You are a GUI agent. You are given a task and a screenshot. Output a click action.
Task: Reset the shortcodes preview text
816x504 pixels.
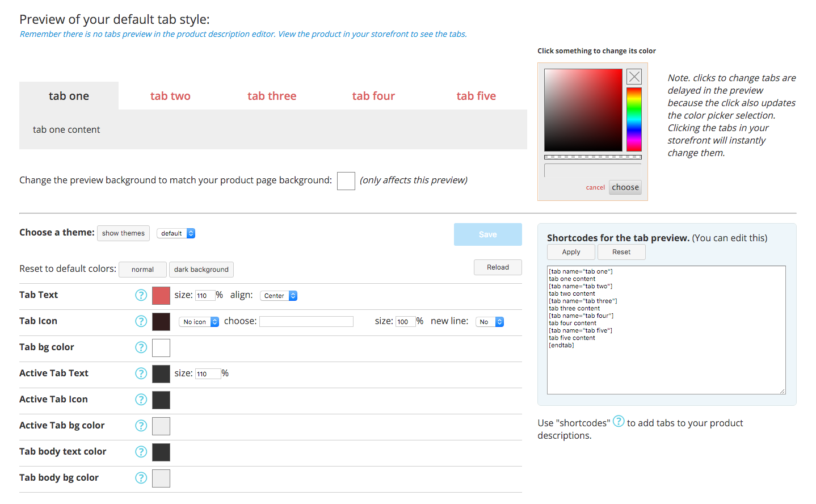tap(621, 252)
